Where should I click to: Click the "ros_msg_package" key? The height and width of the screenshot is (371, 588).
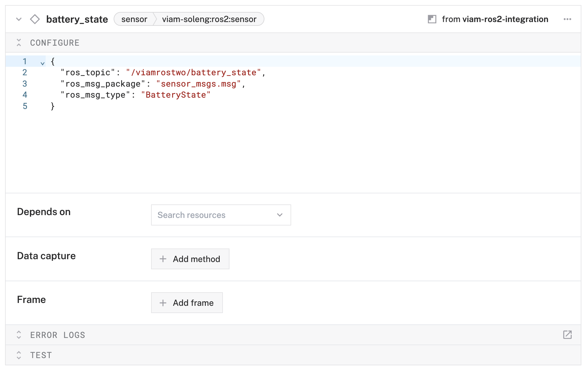click(x=103, y=84)
